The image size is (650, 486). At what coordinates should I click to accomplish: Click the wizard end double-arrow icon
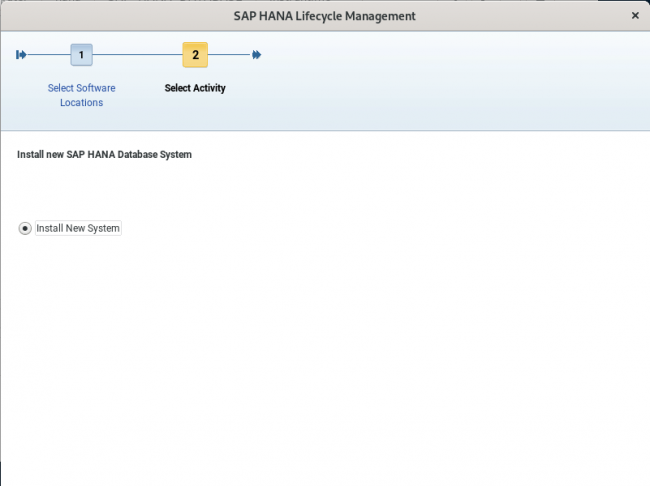tap(257, 55)
